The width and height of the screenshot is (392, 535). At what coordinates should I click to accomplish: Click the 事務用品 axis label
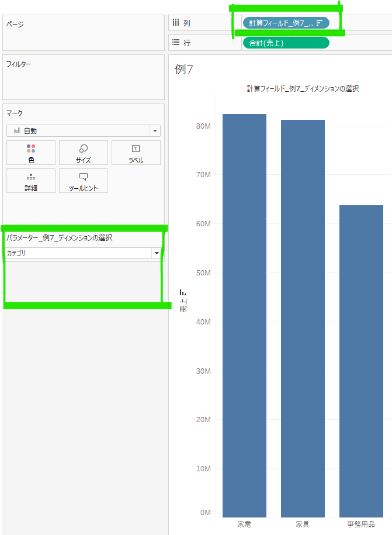[361, 524]
